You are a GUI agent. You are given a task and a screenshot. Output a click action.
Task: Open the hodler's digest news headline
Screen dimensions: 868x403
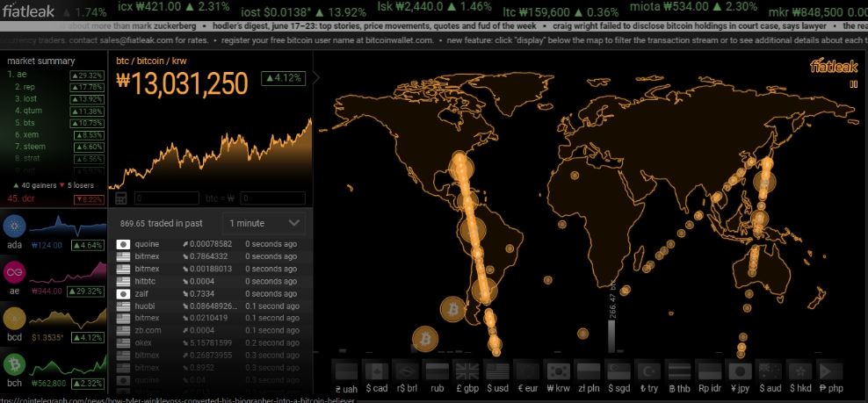(x=375, y=26)
